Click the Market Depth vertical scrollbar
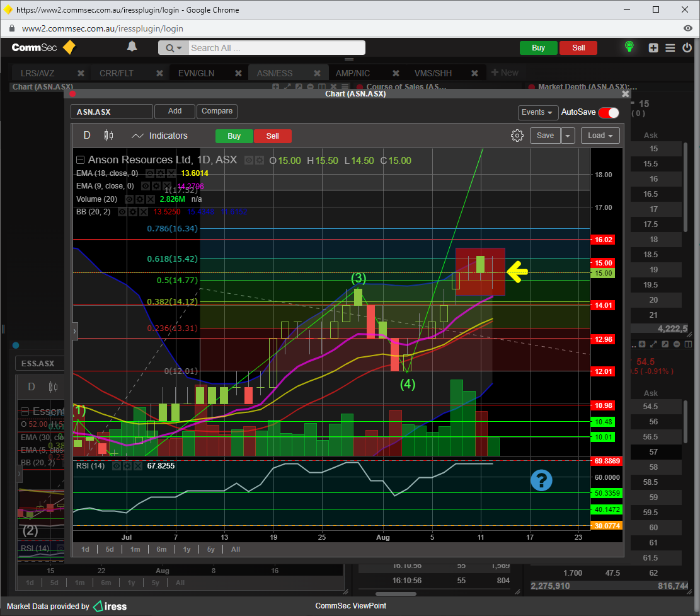The height and width of the screenshot is (616, 700). coord(686,187)
